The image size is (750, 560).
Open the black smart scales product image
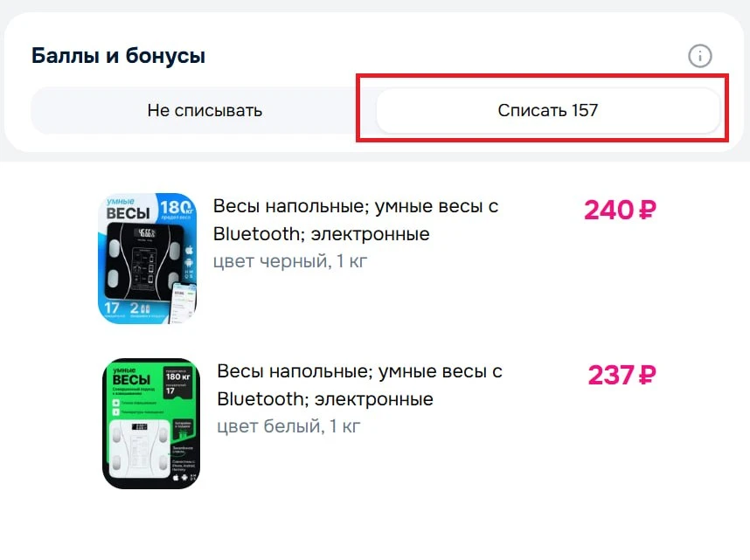click(147, 259)
